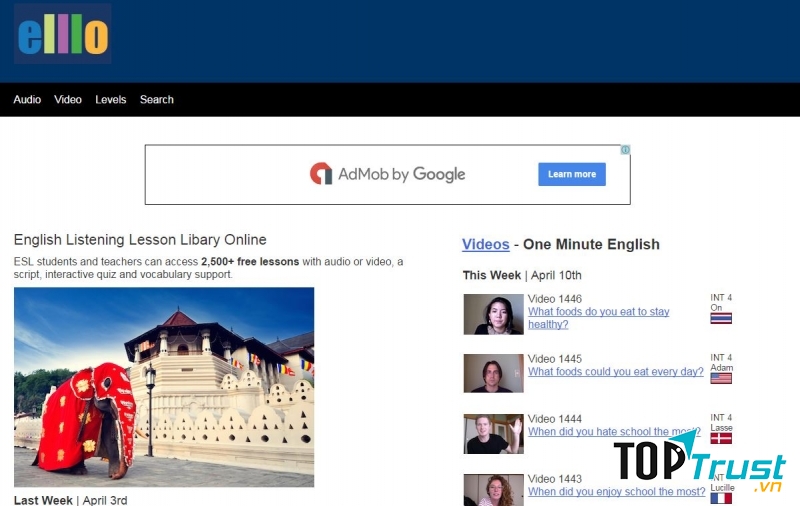Click the Denmark flag beside Lasse
Viewport: 800px width, 506px height.
coord(720,438)
